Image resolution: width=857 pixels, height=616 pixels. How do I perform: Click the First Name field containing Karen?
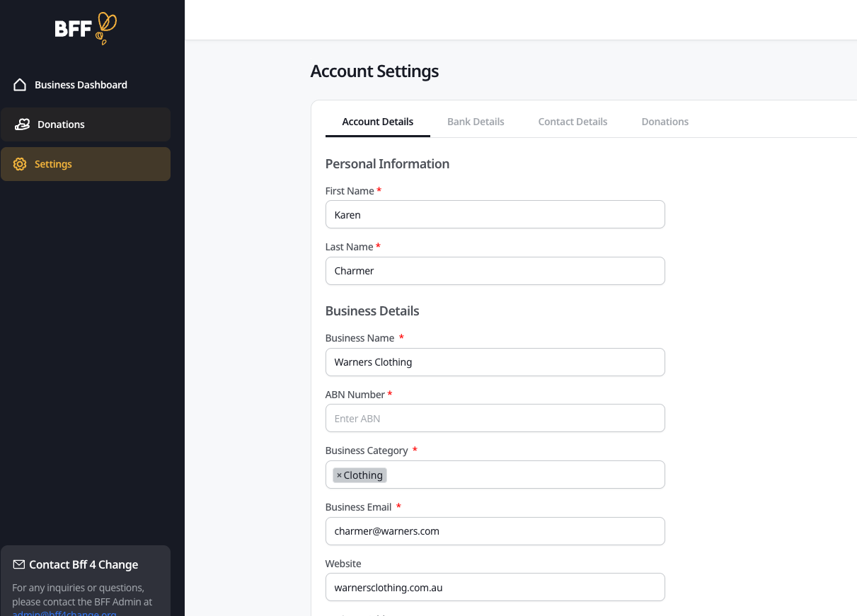coord(495,214)
